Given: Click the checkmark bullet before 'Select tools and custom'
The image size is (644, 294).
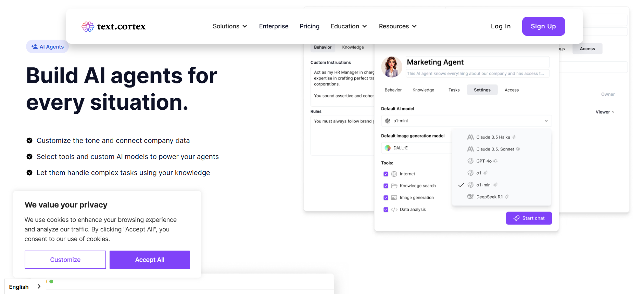Looking at the screenshot, I should pyautogui.click(x=29, y=157).
